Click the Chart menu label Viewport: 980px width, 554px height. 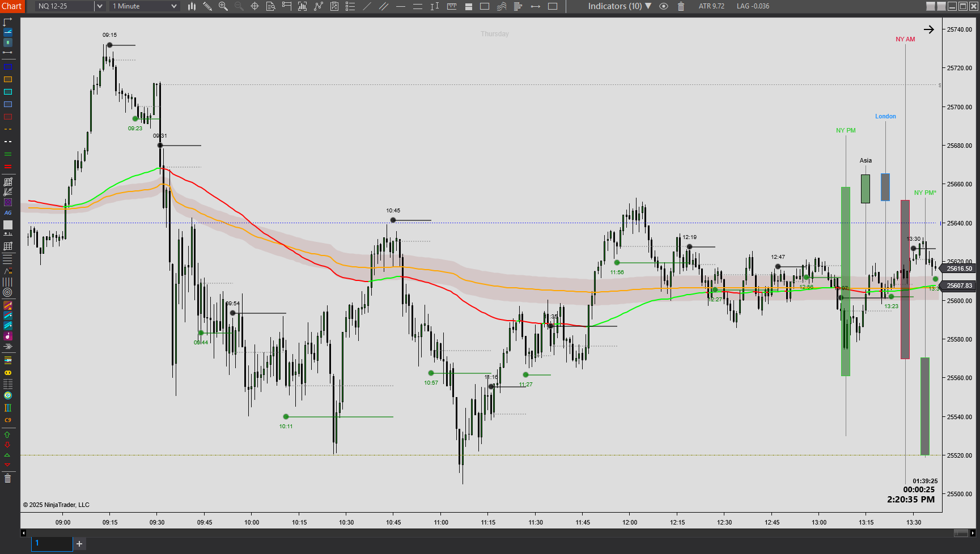pos(11,6)
